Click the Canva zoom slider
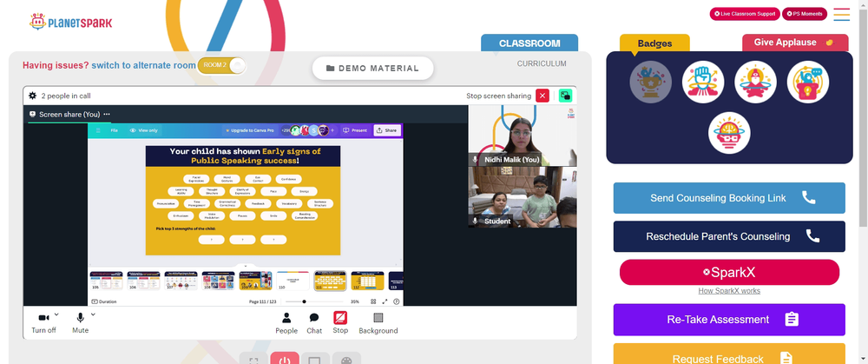The width and height of the screenshot is (868, 364). (x=314, y=302)
